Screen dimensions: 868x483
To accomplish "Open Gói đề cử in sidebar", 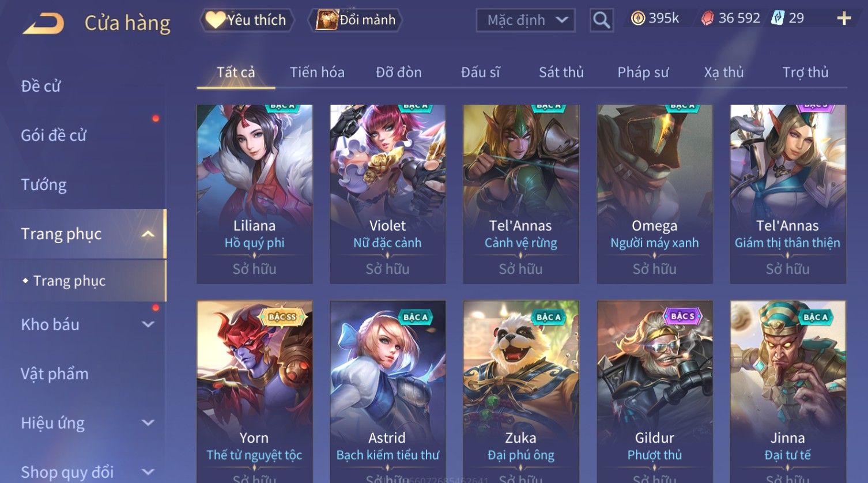I will point(54,135).
